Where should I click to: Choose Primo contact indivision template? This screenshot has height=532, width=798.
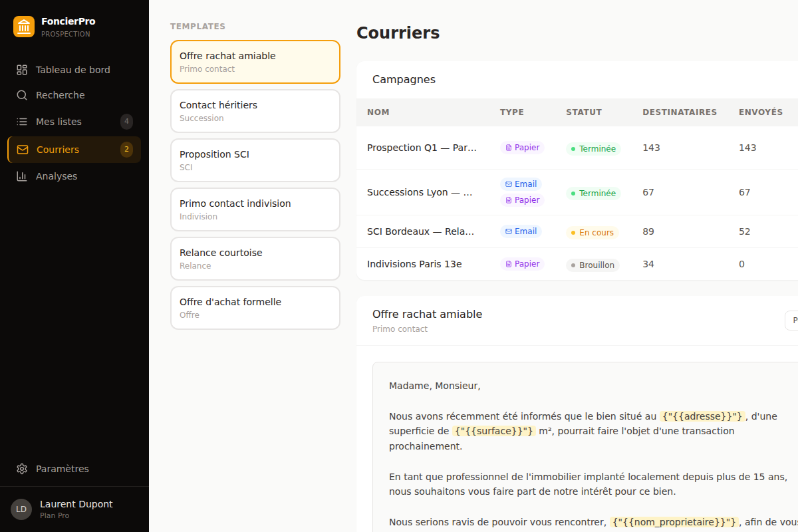pyautogui.click(x=255, y=209)
